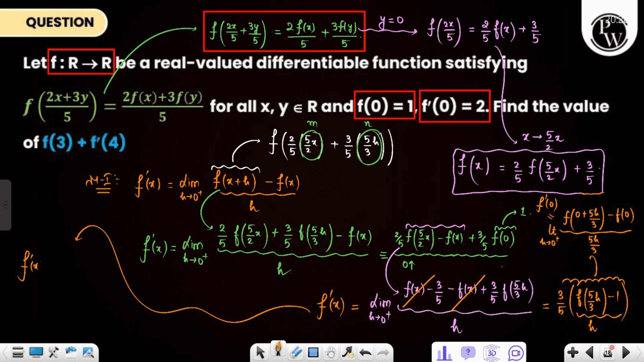Click the text "f(3) + f′(4)"
The image size is (644, 362).
[x=84, y=143]
